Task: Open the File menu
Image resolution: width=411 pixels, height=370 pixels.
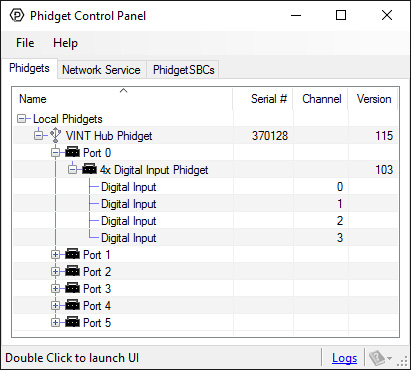Action: 25,43
